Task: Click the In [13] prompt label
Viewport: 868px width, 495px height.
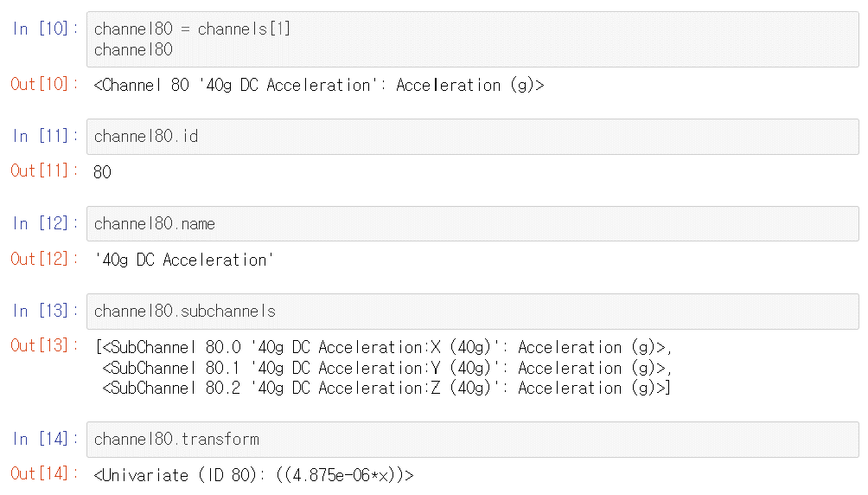Action: point(45,312)
